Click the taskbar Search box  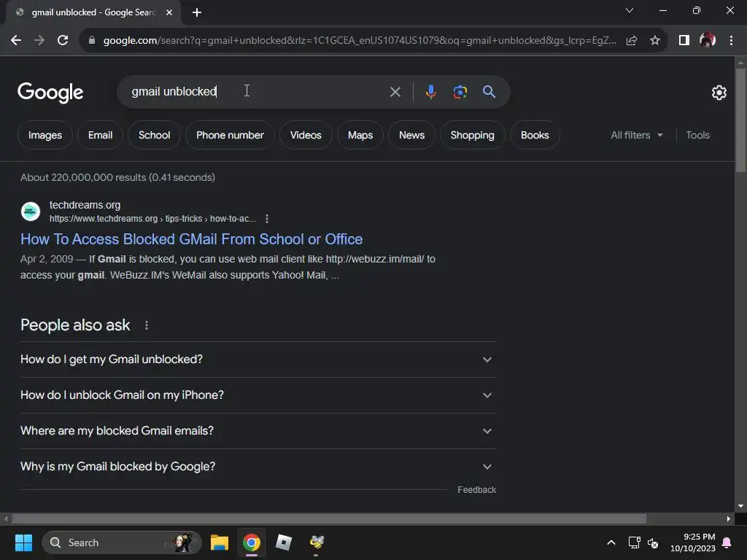tap(122, 542)
